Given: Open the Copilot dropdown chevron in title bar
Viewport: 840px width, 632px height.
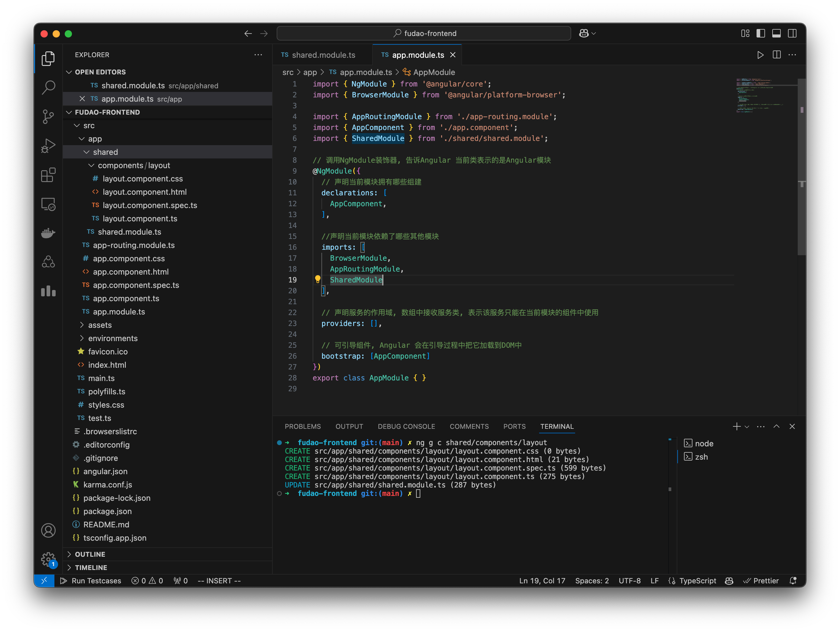Looking at the screenshot, I should 594,34.
